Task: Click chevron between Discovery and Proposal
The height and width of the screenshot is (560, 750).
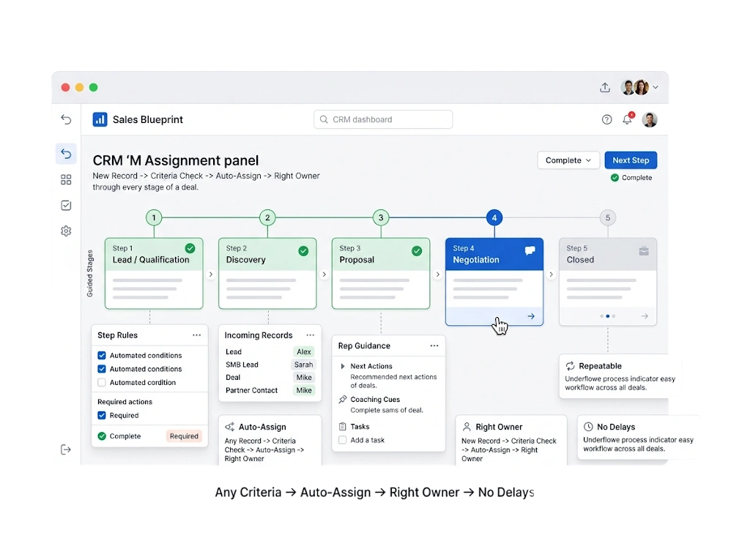Action: (x=324, y=275)
